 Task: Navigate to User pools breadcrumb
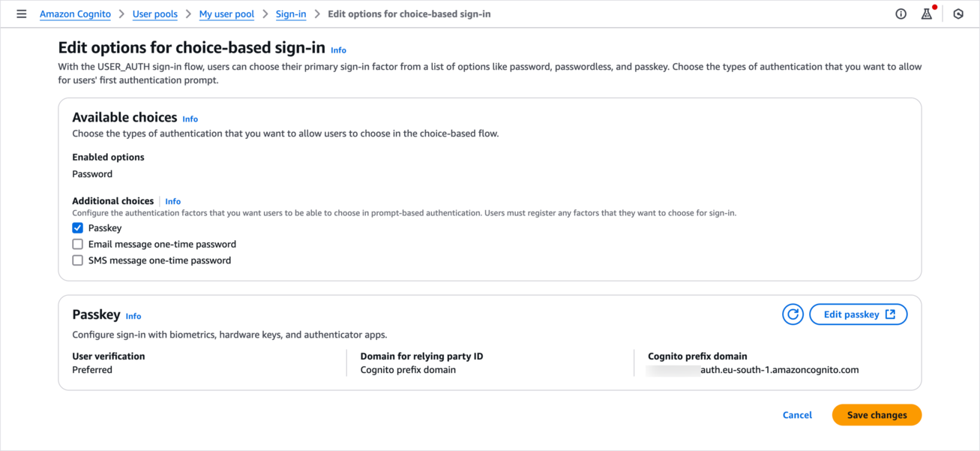pyautogui.click(x=154, y=14)
